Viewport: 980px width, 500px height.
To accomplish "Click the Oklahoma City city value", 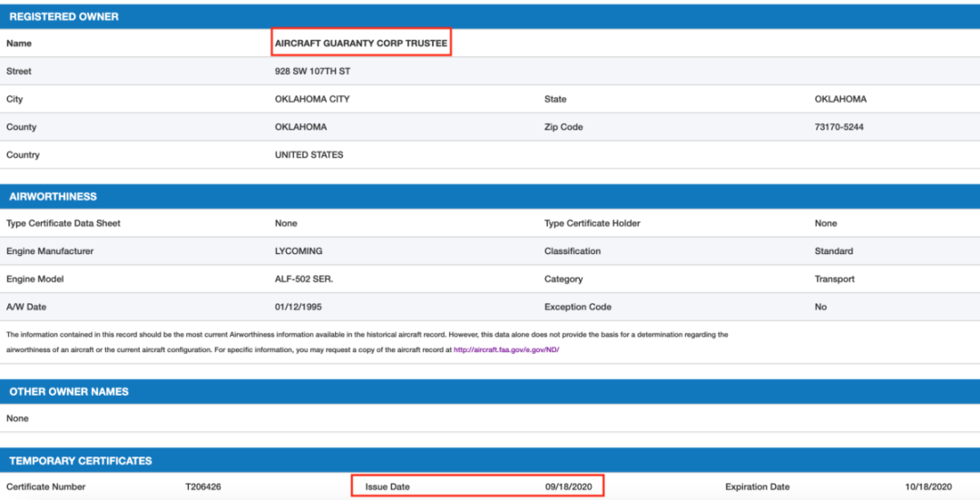I will click(312, 100).
